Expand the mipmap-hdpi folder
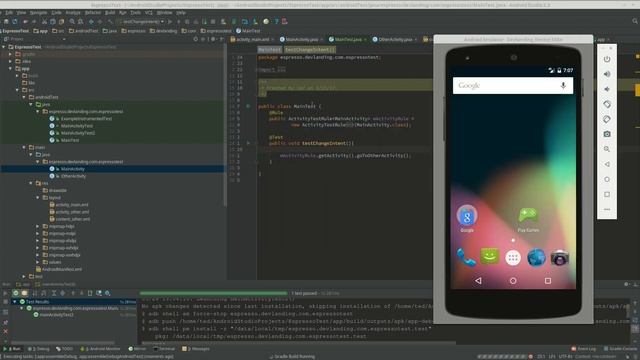 (x=38, y=226)
